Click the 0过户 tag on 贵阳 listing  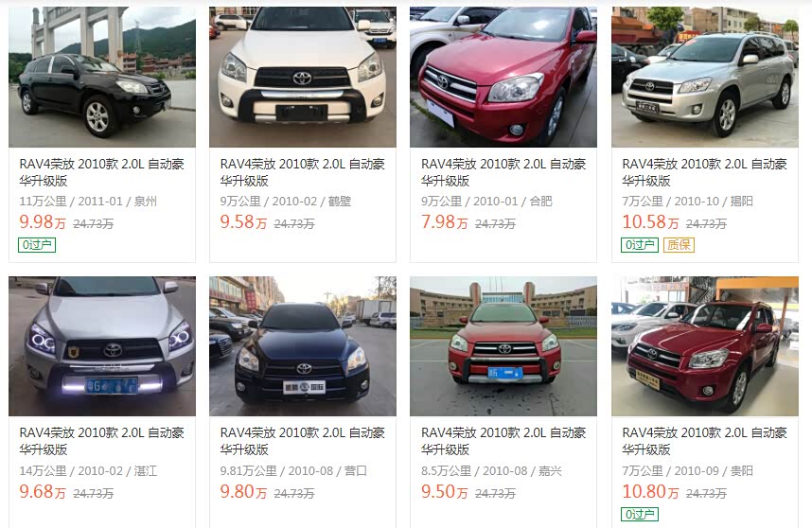(x=640, y=515)
